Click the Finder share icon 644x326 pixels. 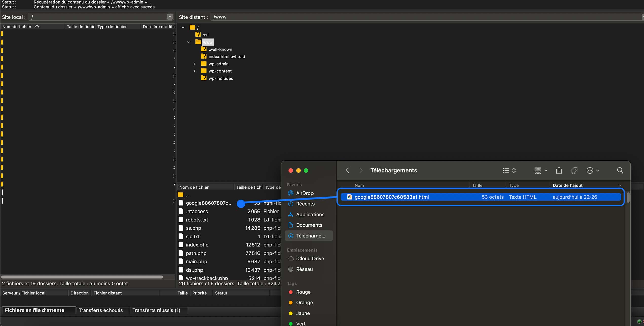click(559, 170)
